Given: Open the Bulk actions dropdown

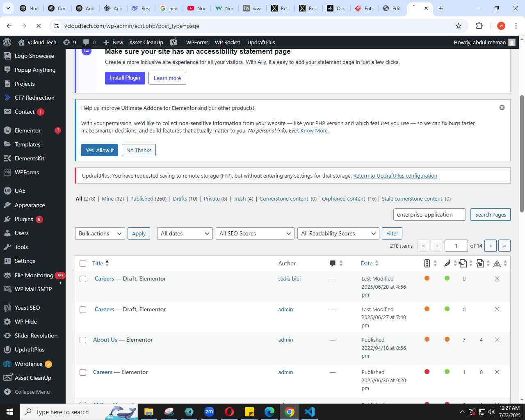Looking at the screenshot, I should pyautogui.click(x=100, y=233).
